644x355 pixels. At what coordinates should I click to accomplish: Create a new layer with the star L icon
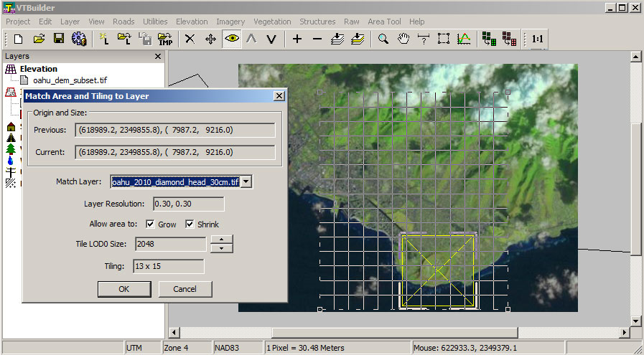coord(104,39)
